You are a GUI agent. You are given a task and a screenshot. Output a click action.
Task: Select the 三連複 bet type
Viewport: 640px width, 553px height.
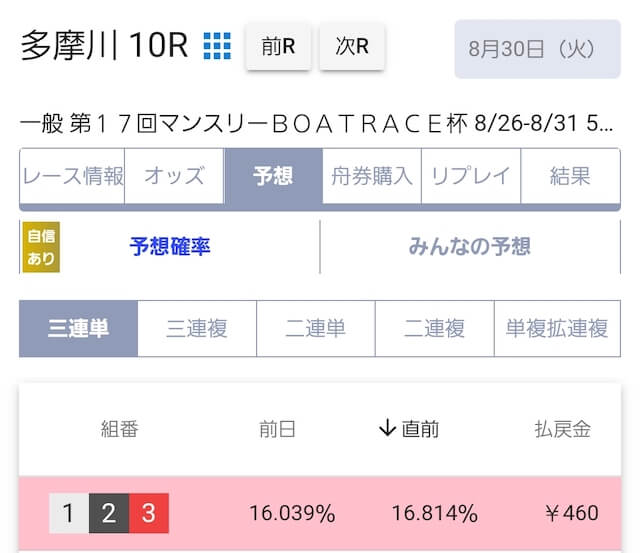[x=197, y=329]
